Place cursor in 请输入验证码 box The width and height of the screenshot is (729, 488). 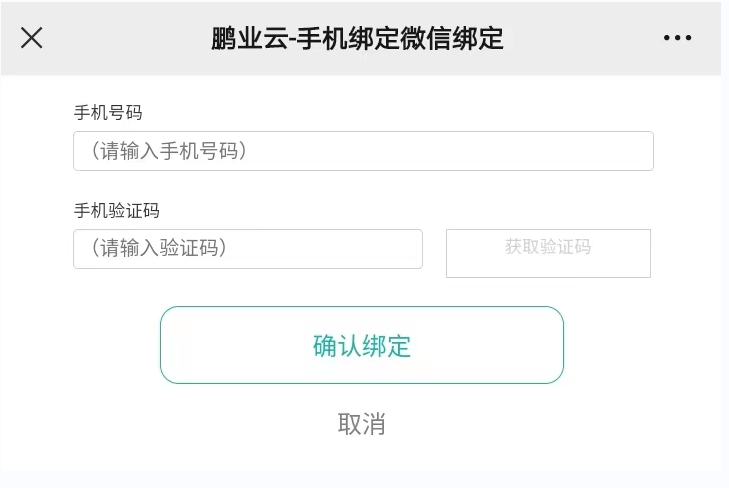tap(248, 249)
